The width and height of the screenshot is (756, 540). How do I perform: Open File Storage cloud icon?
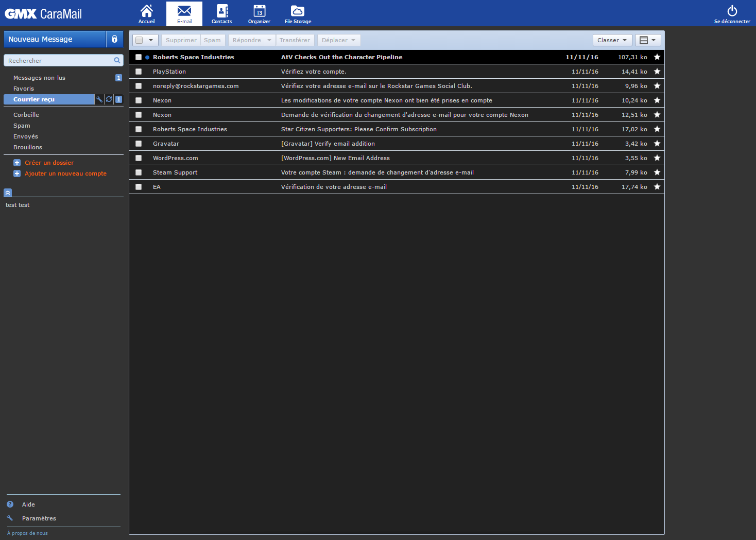click(297, 11)
